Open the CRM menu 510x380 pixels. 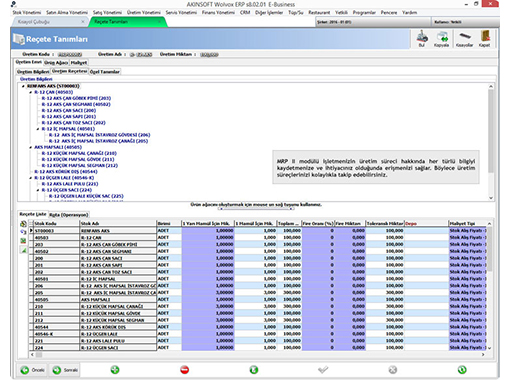245,13
